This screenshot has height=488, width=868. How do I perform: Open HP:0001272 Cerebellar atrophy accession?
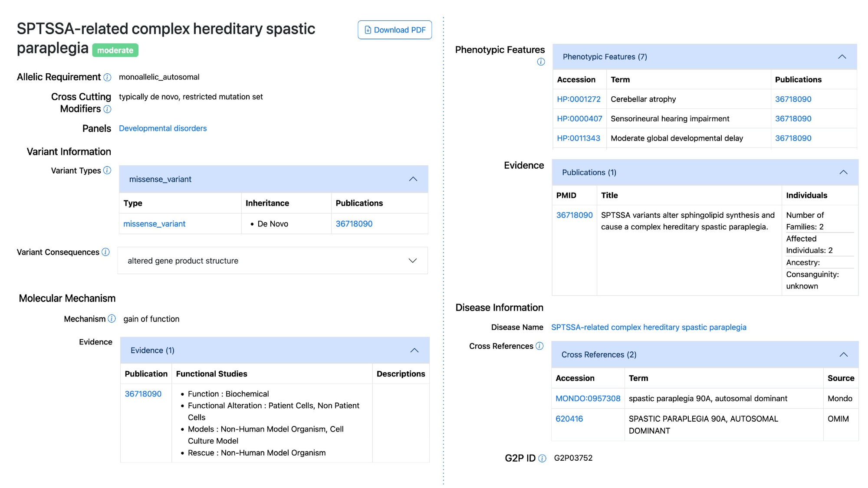point(579,99)
